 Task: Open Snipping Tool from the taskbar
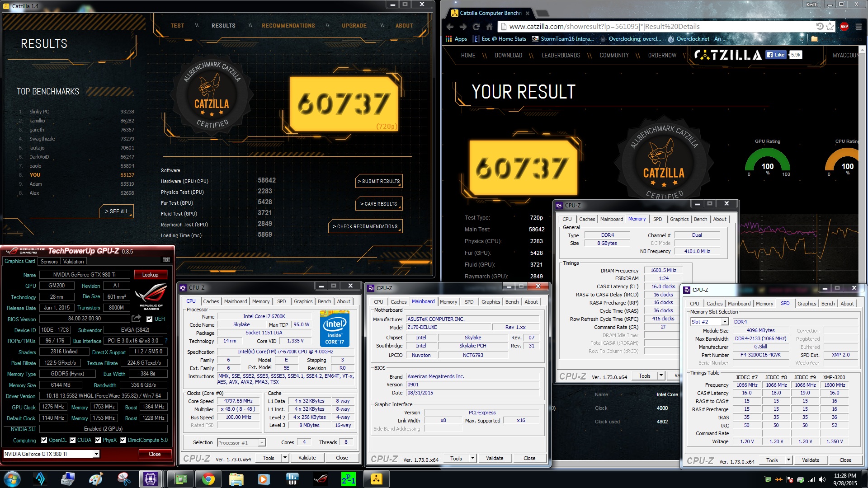point(123,479)
